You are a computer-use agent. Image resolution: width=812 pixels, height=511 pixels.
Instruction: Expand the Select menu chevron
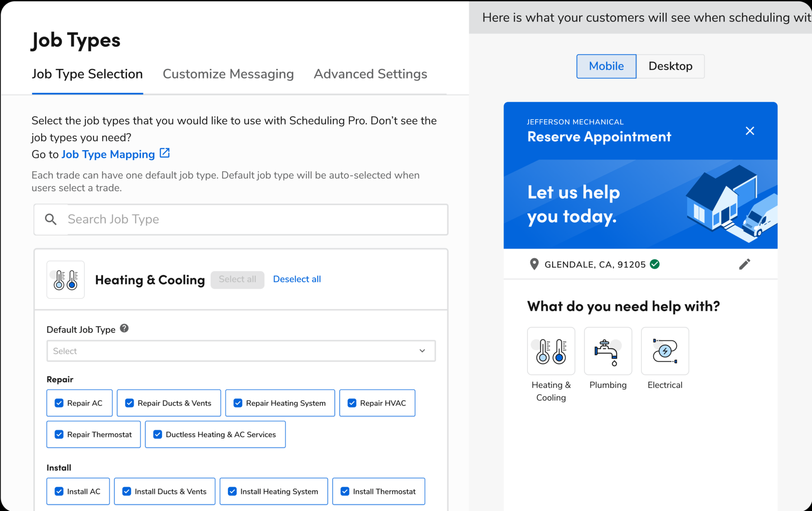(422, 351)
